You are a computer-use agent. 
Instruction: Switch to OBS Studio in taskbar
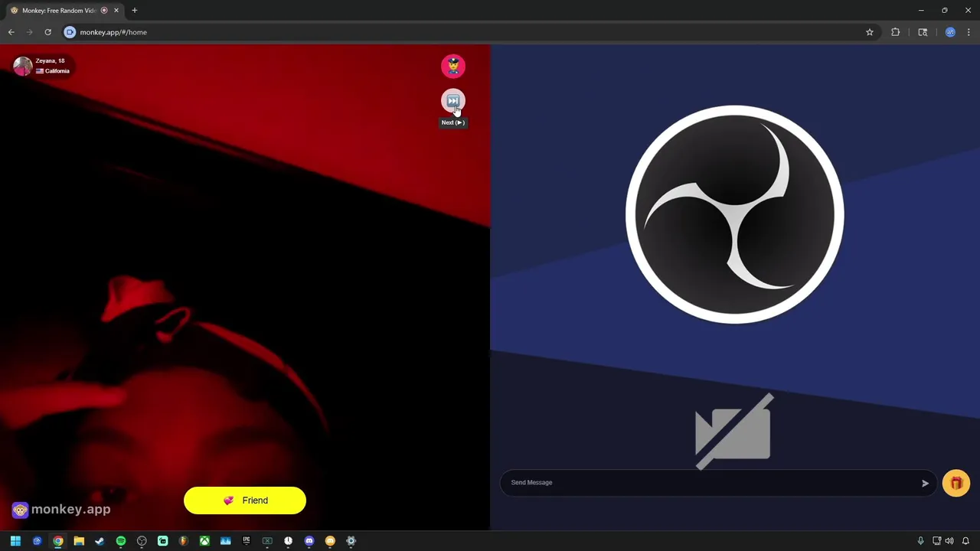[142, 541]
